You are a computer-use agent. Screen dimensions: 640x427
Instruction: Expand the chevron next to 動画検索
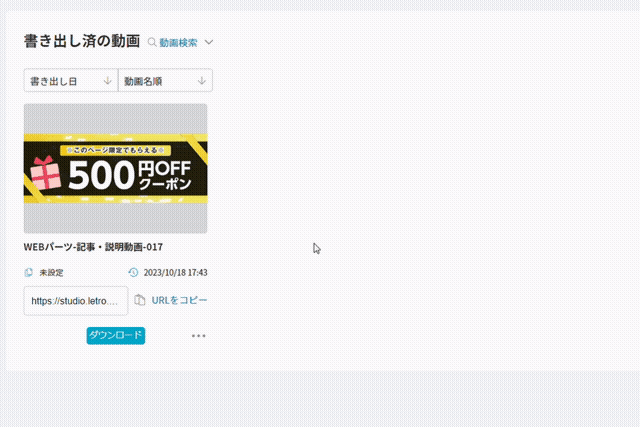click(209, 43)
